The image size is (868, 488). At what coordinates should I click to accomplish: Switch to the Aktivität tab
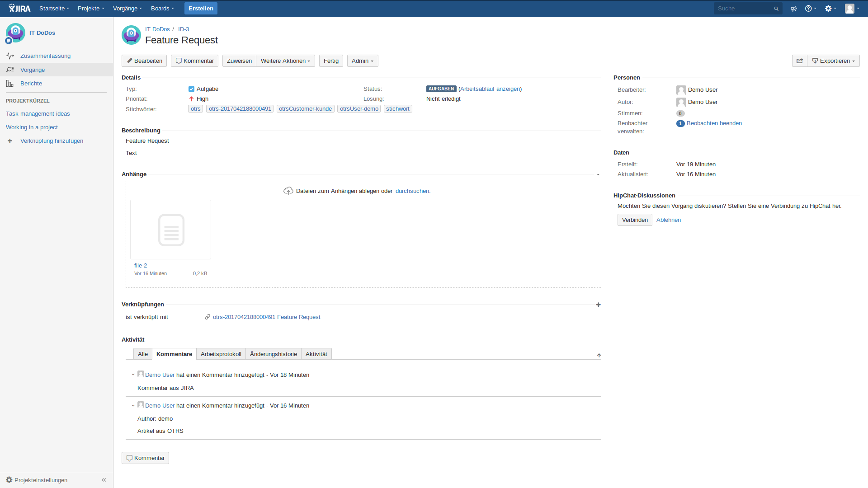(316, 354)
